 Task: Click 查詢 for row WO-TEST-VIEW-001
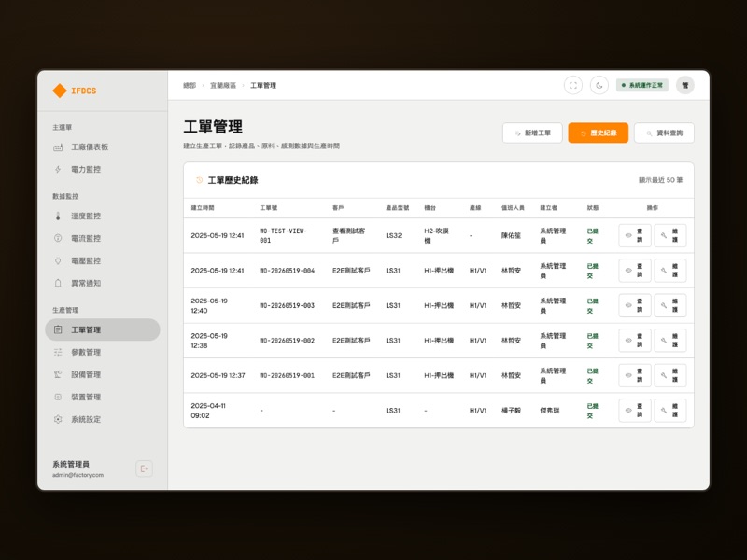tap(635, 236)
